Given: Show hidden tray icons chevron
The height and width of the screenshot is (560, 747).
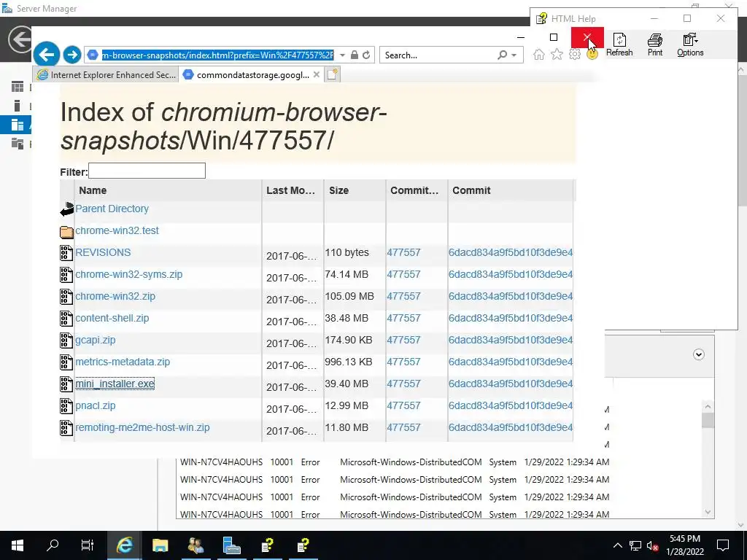Looking at the screenshot, I should click(x=617, y=545).
